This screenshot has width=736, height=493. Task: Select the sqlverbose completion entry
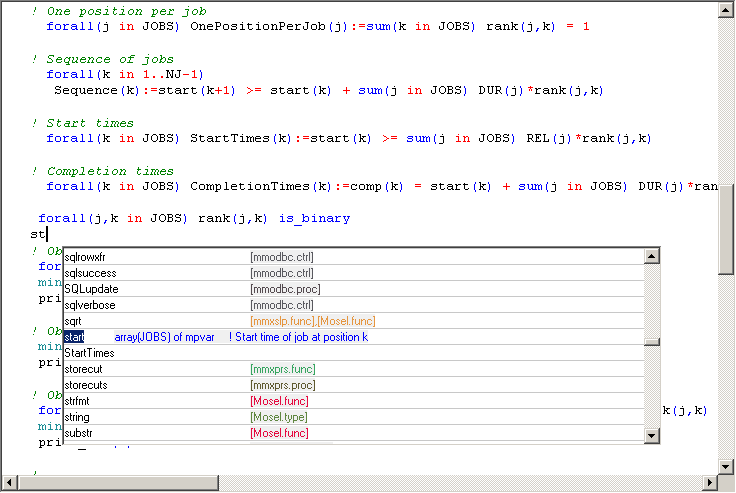coord(89,305)
